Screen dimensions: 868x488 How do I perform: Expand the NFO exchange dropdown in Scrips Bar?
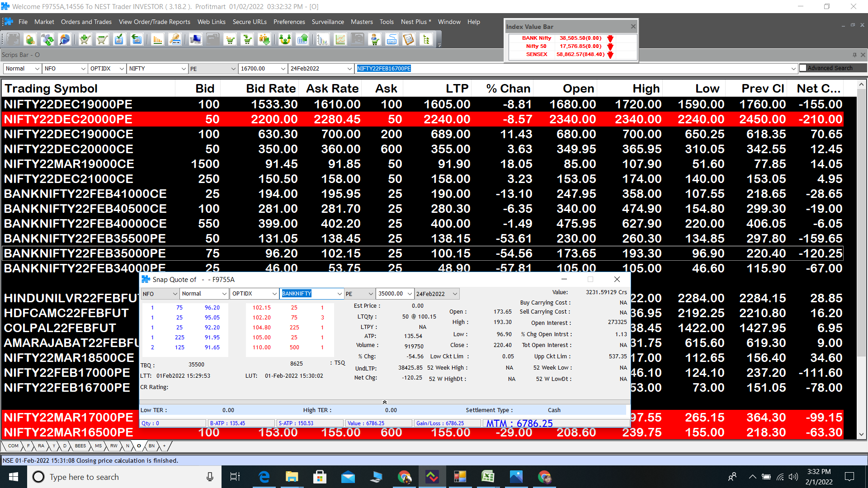(83, 69)
